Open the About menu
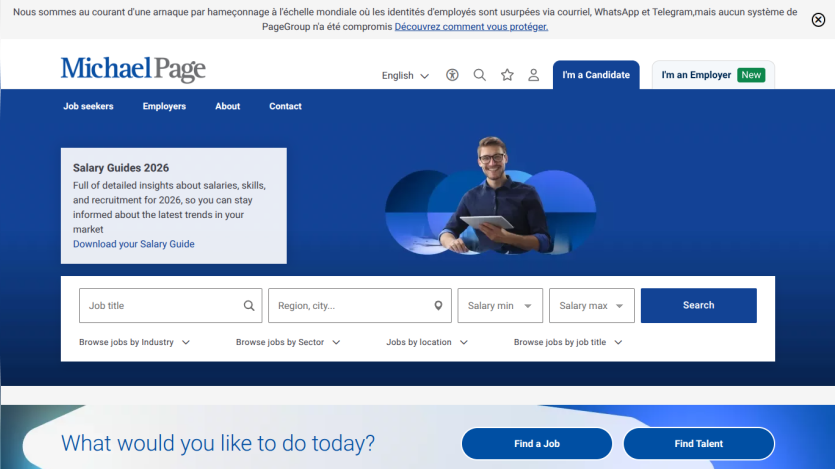This screenshot has width=835, height=469. pyautogui.click(x=227, y=106)
